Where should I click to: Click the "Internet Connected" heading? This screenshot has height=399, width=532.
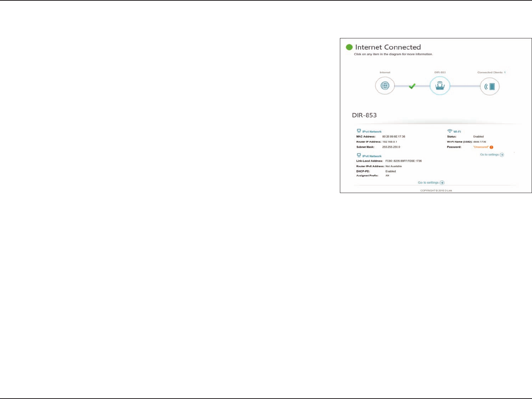[388, 47]
